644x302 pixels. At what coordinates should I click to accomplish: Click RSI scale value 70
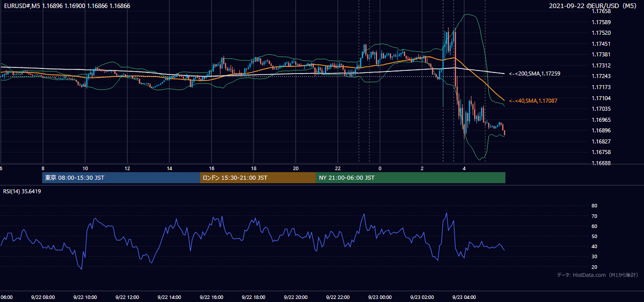point(594,216)
